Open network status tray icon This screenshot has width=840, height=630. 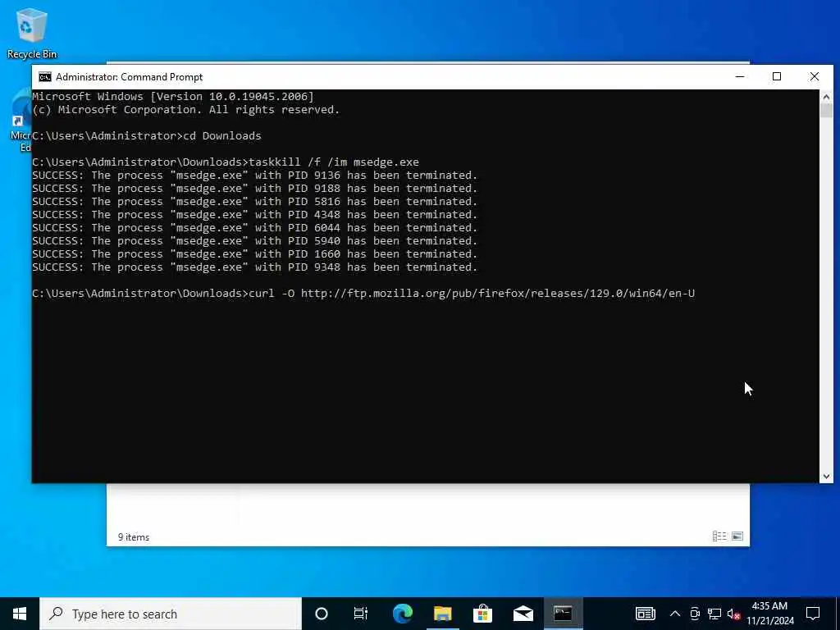click(714, 614)
